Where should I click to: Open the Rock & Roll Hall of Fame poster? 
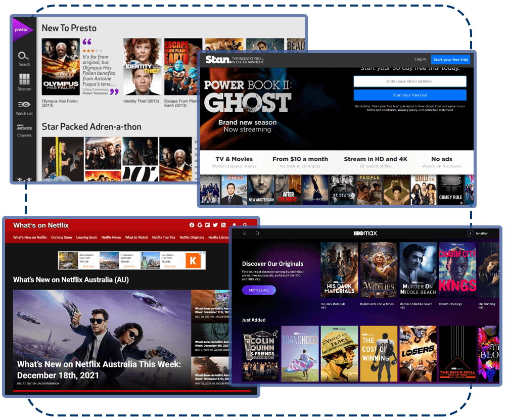(457, 354)
